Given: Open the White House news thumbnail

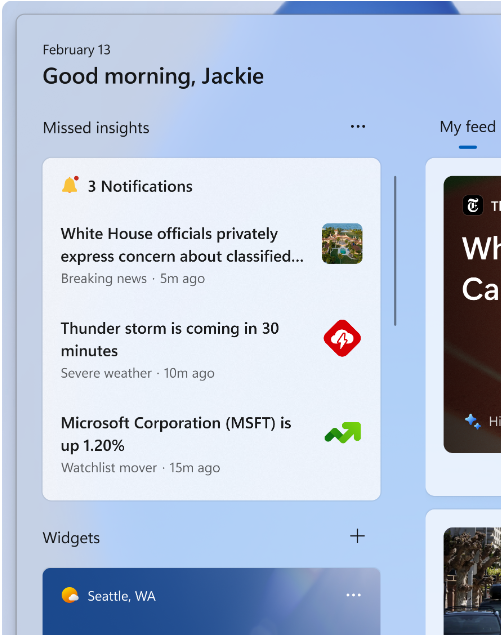Looking at the screenshot, I should (x=342, y=243).
